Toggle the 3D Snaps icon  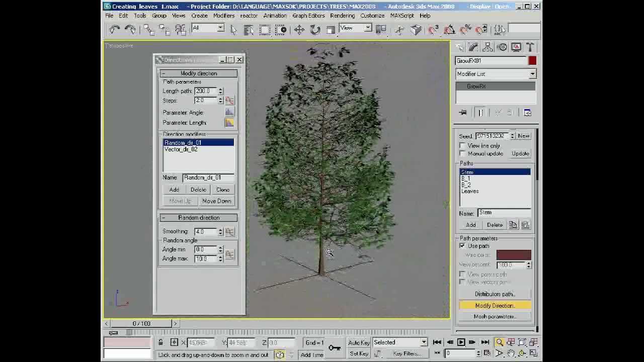tap(433, 30)
